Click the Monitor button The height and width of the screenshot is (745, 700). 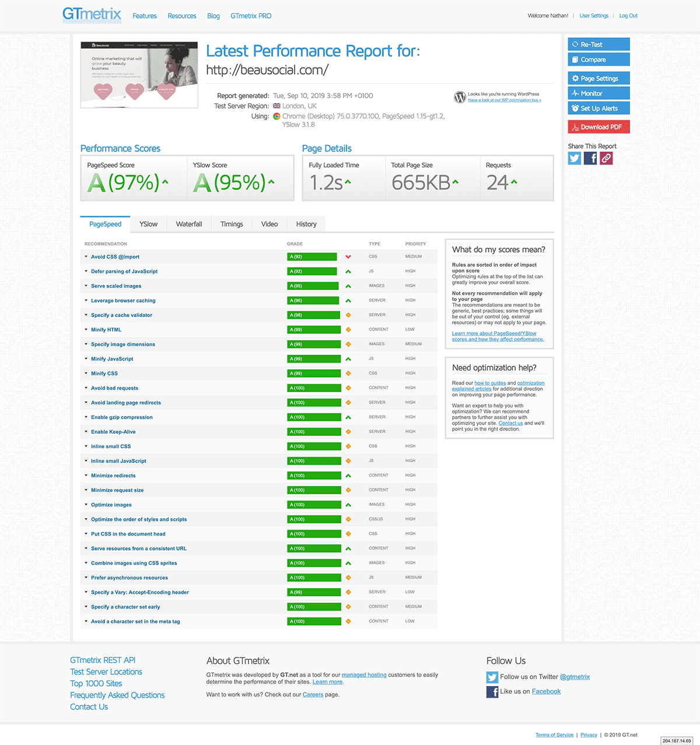[599, 93]
